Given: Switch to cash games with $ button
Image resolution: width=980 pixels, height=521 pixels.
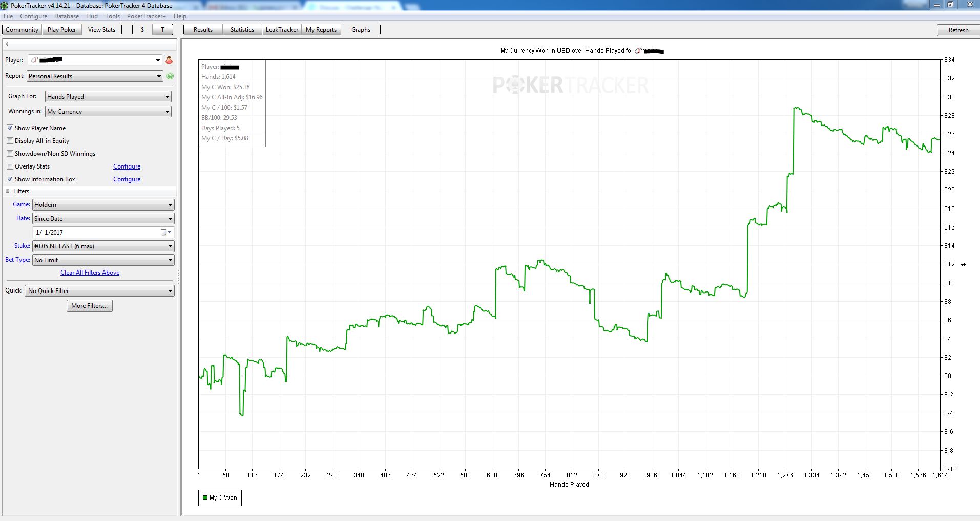Looking at the screenshot, I should coord(142,30).
